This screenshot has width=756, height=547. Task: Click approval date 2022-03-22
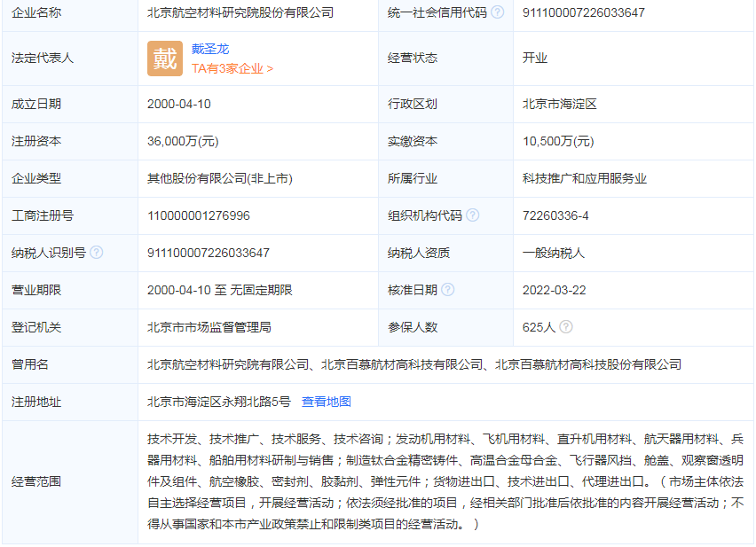pos(555,291)
